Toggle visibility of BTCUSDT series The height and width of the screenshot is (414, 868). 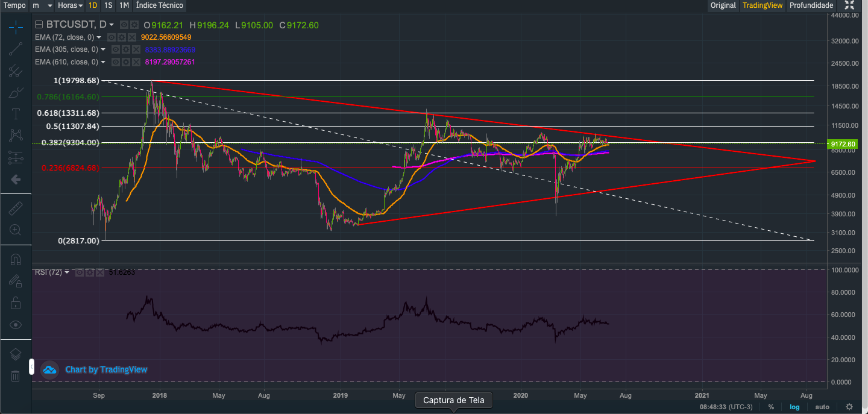124,25
